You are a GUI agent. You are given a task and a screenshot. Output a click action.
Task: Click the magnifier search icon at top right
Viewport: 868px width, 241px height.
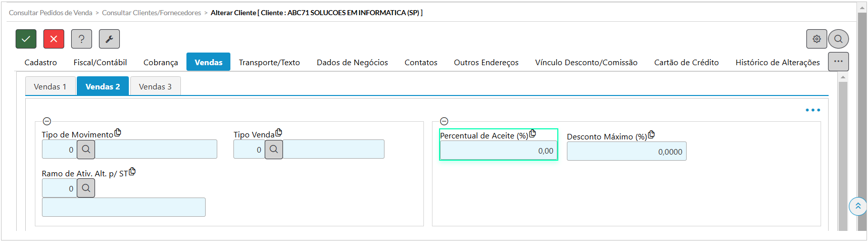(x=838, y=39)
